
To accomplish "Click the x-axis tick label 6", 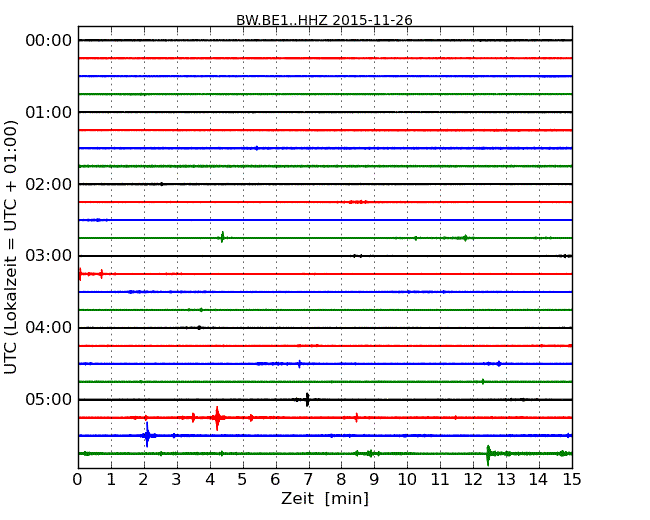I will pos(275,480).
